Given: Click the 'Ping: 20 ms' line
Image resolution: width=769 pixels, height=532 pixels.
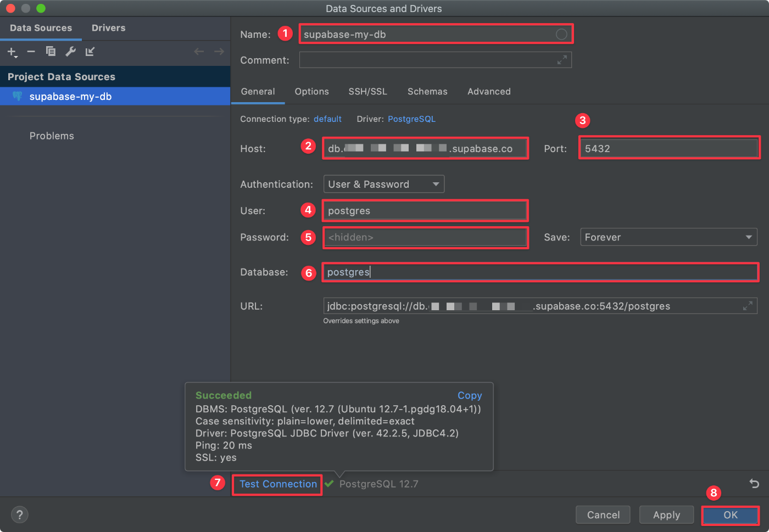Looking at the screenshot, I should point(224,445).
